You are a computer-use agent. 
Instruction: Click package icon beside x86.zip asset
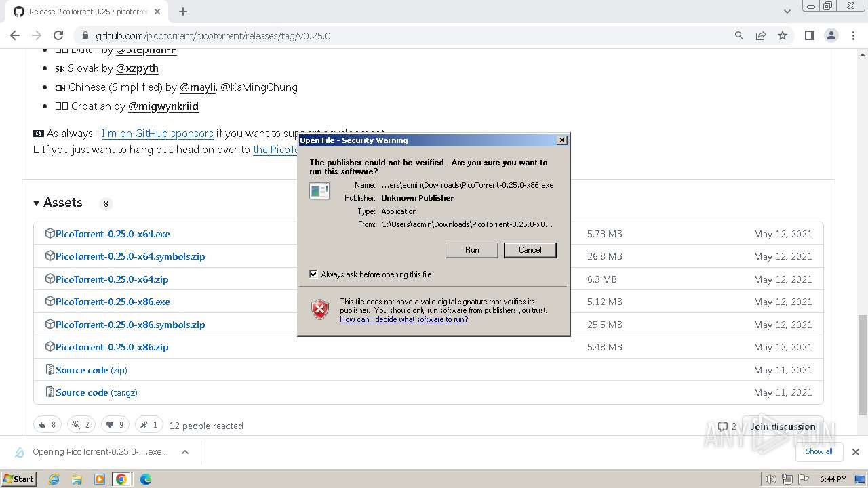tap(50, 346)
